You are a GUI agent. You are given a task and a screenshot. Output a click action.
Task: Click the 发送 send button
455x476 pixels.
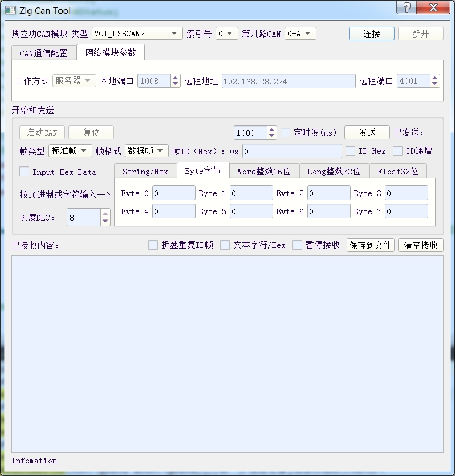[367, 132]
